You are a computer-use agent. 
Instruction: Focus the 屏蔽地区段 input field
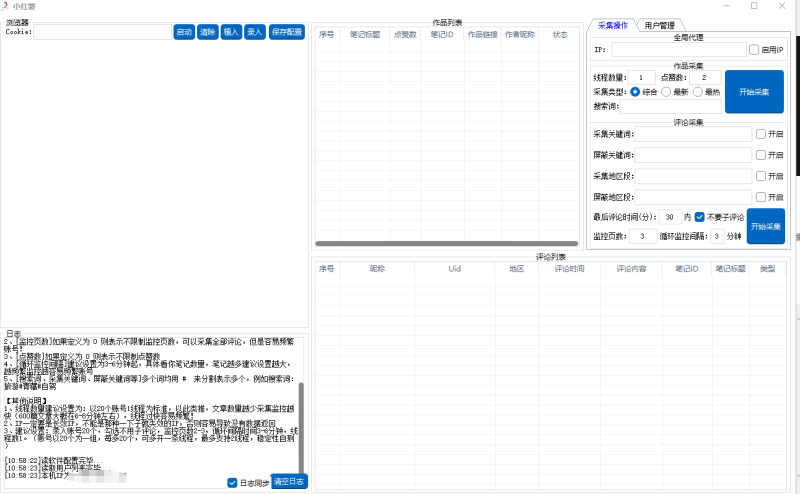[693, 197]
